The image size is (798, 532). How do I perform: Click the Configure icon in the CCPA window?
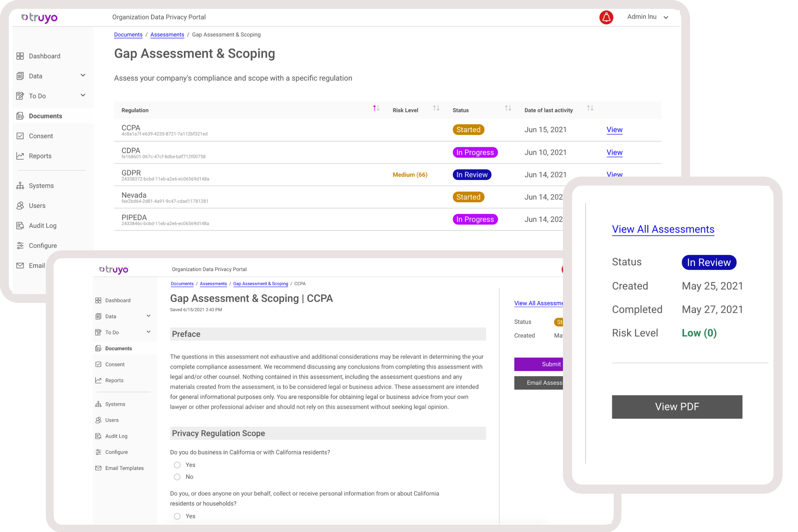[98, 452]
